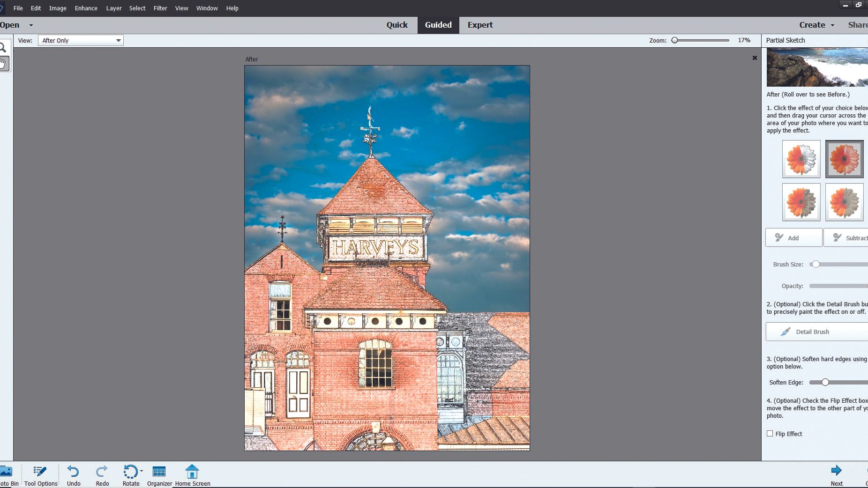Activate the Detail Brush button
This screenshot has height=488, width=868.
click(817, 332)
